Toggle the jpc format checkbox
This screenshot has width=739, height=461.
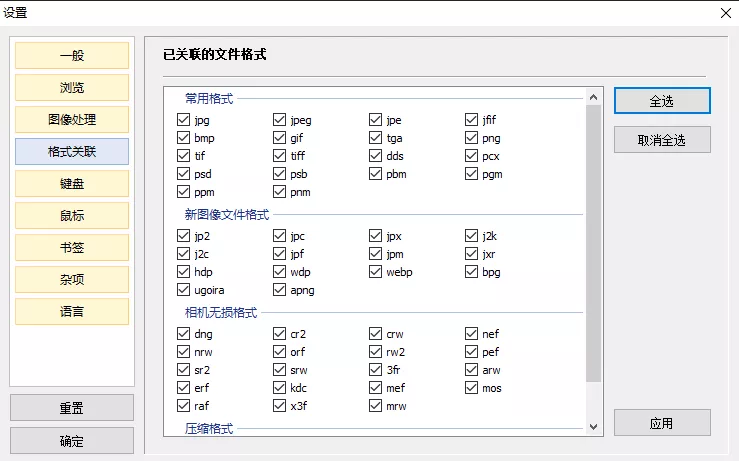coord(279,236)
